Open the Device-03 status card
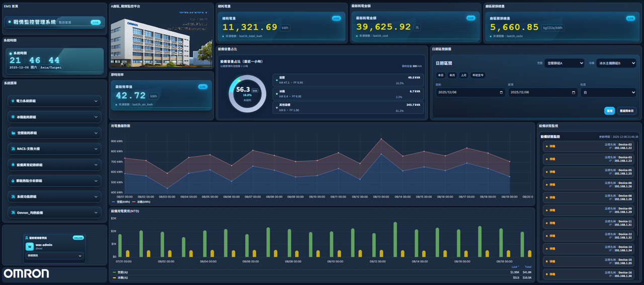 [x=589, y=159]
